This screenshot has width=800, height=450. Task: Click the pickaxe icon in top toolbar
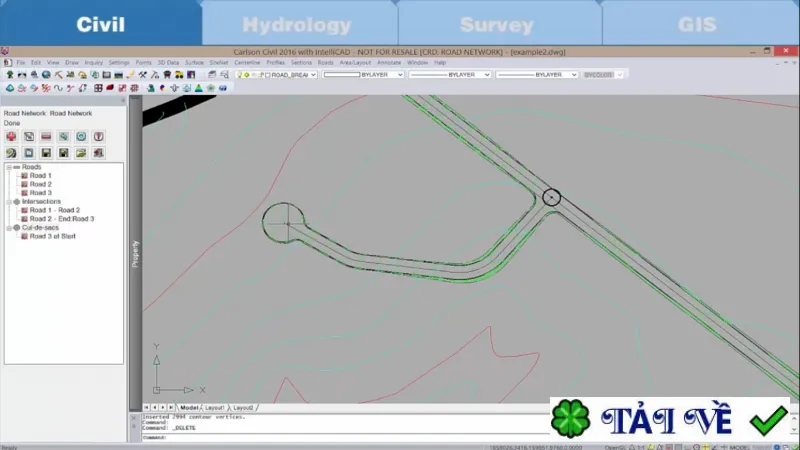(x=59, y=74)
